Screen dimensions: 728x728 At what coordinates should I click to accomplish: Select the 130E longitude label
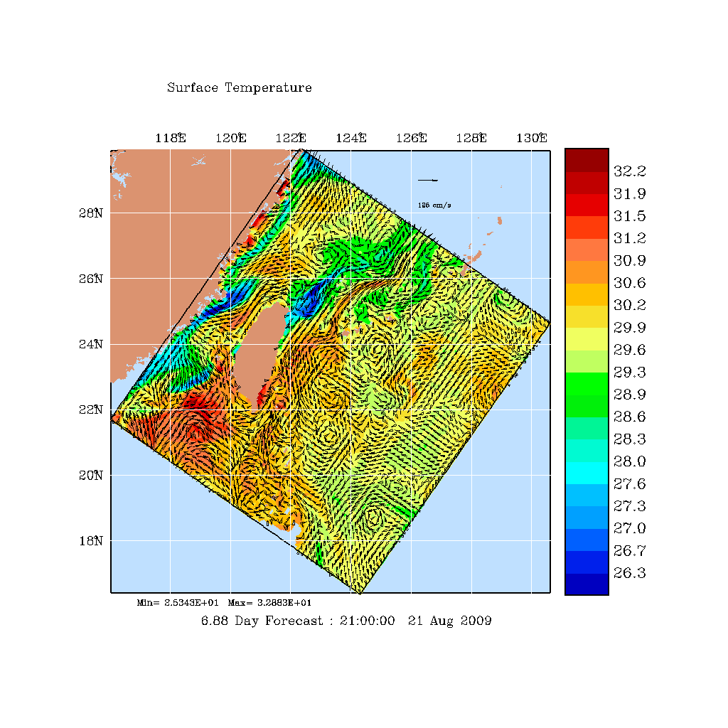(532, 139)
